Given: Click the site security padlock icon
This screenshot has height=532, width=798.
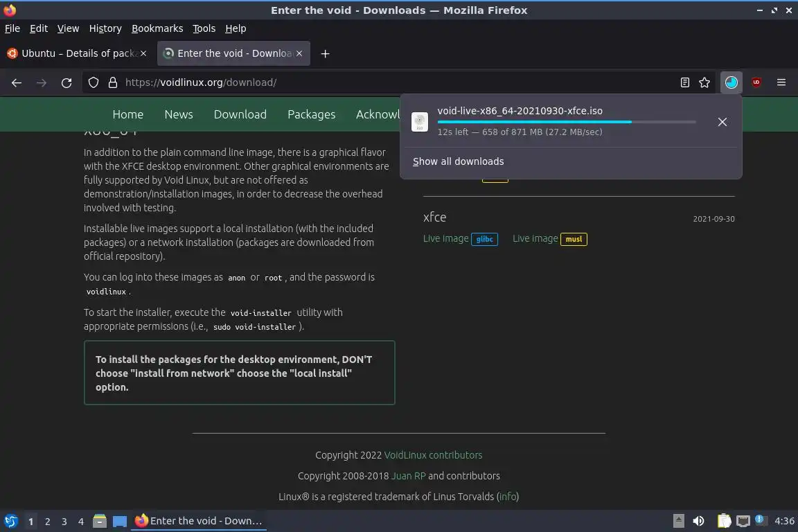Looking at the screenshot, I should point(113,82).
